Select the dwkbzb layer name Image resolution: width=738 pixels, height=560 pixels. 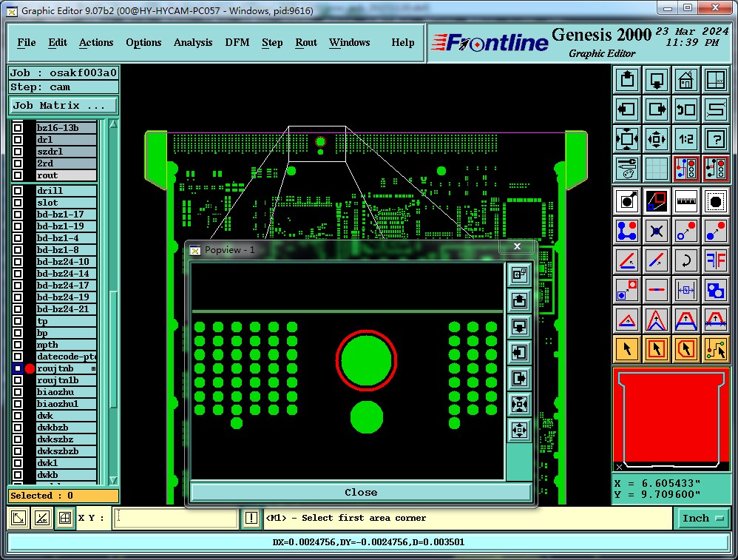pyautogui.click(x=67, y=428)
